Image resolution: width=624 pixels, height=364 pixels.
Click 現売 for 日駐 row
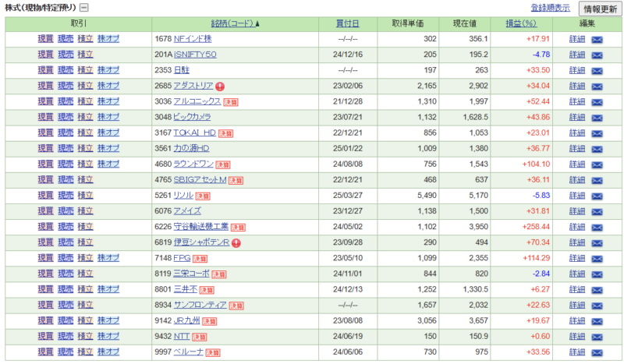coord(66,70)
